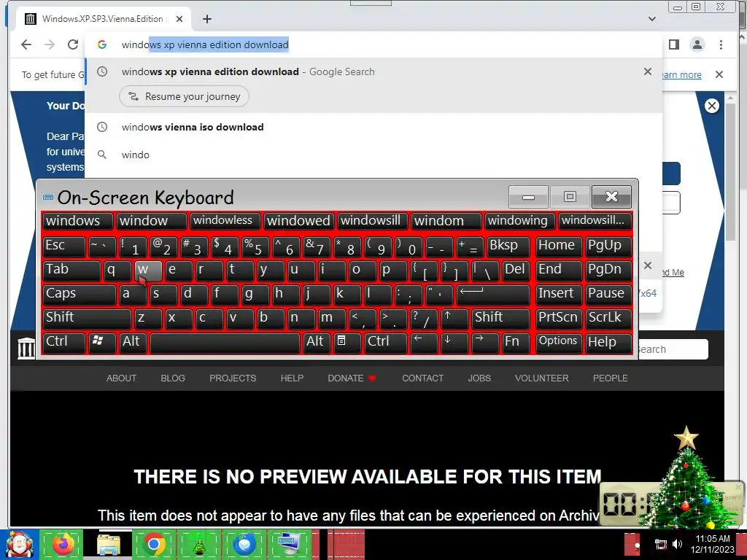Click the up arrow key on keyboard
This screenshot has width=747, height=560.
454,319
